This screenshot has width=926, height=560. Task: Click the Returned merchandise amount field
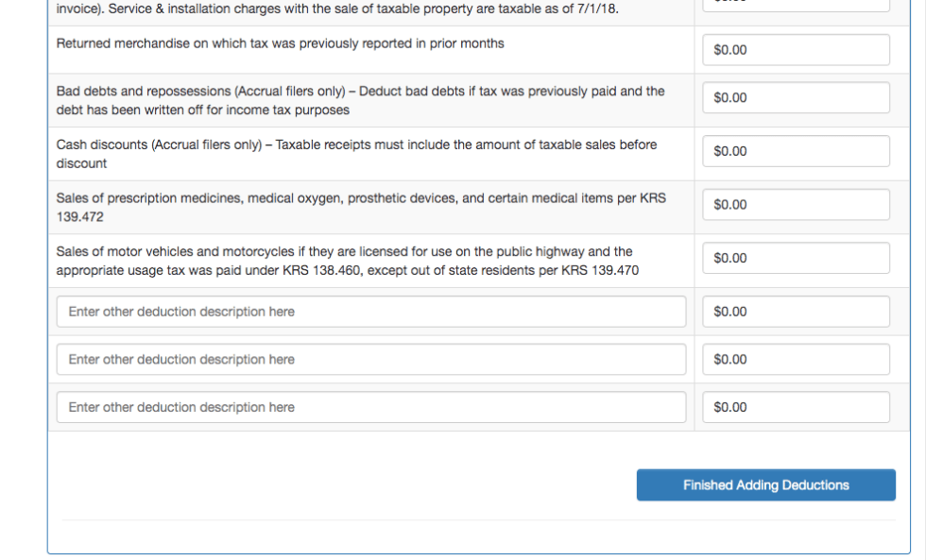click(796, 50)
